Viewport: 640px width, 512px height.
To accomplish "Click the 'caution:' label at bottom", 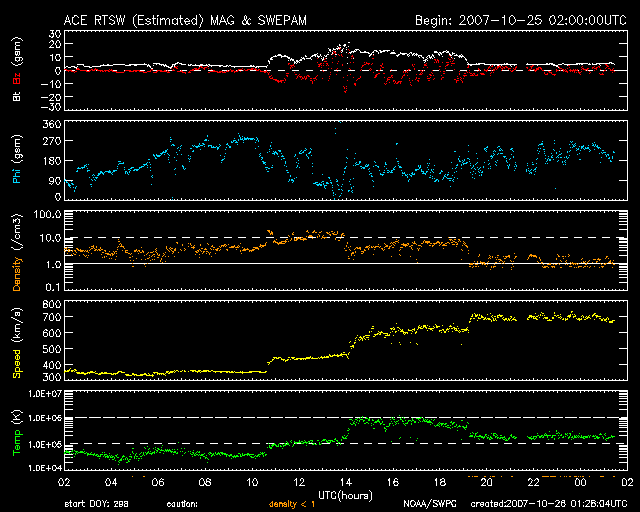I will tap(182, 504).
